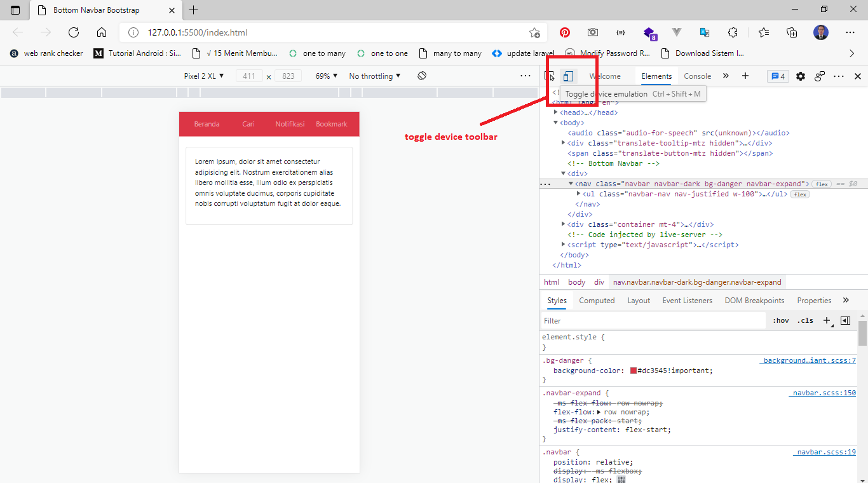Collapse the body element node
This screenshot has width=868, height=483.
555,123
